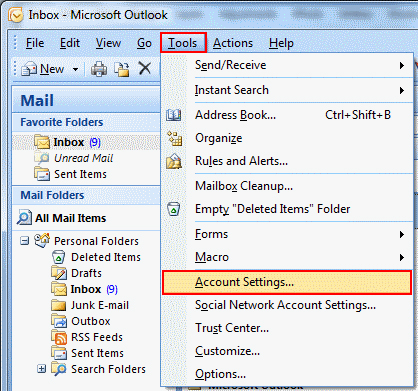Select Drafts folder label
418x391 pixels.
point(86,273)
